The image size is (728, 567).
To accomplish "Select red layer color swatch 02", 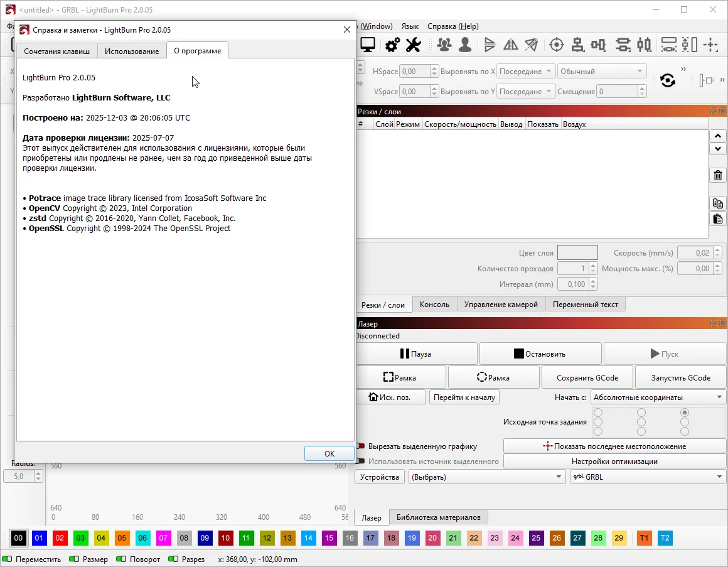I will pyautogui.click(x=60, y=538).
